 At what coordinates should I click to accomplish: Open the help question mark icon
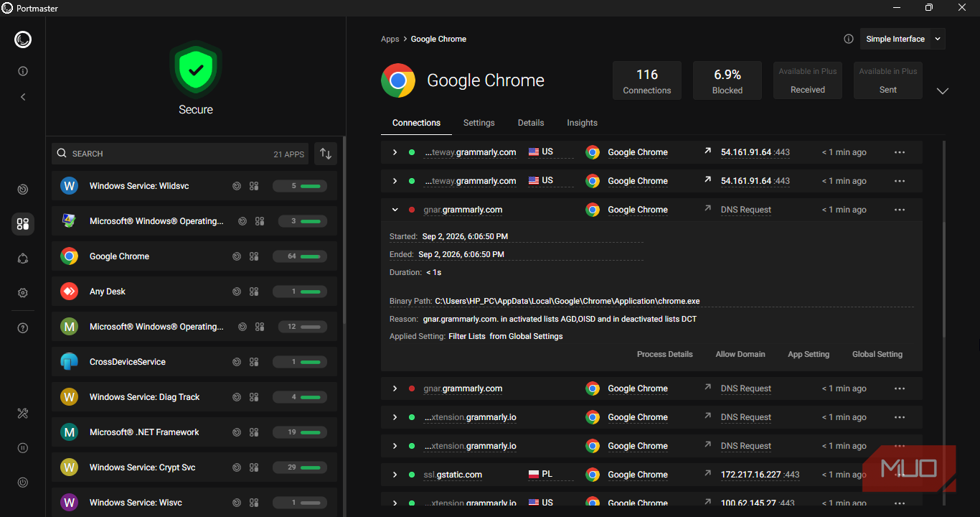pos(22,328)
